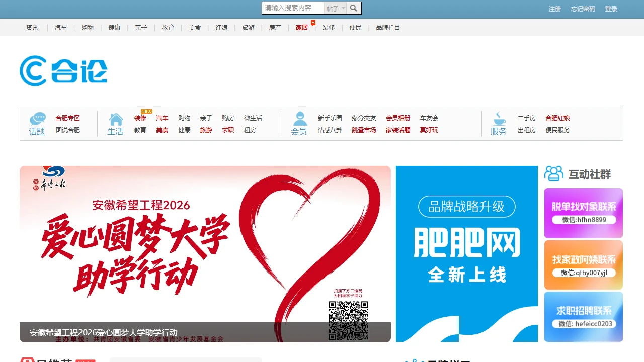Open the 跳蚤市场 link
Viewport: 644px width, 362px height.
click(364, 130)
